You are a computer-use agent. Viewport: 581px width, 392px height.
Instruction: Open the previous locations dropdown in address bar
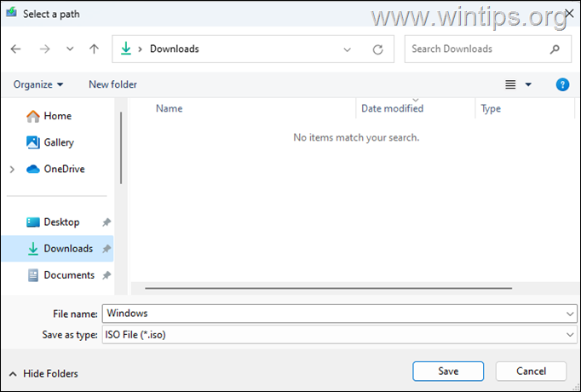(x=348, y=49)
